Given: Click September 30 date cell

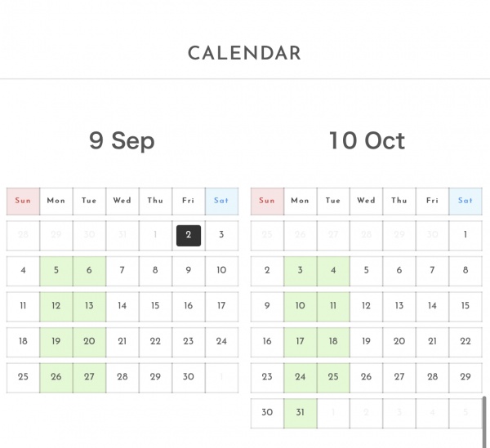Looking at the screenshot, I should [x=188, y=377].
